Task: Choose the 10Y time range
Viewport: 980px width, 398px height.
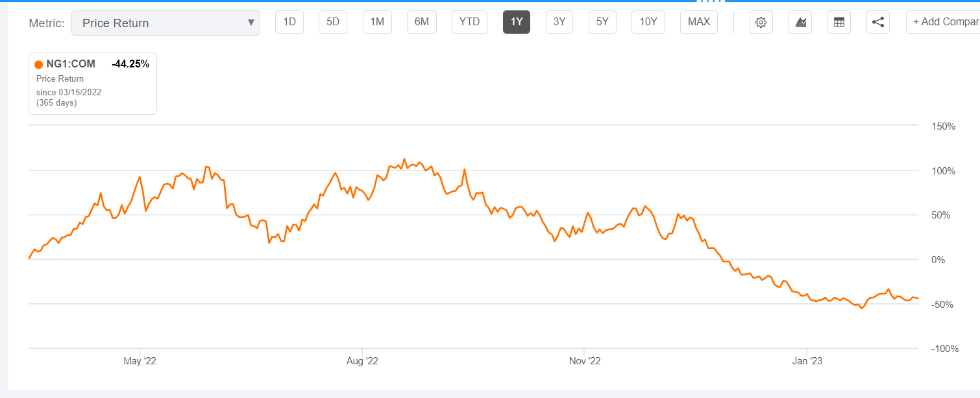Action: [x=648, y=22]
